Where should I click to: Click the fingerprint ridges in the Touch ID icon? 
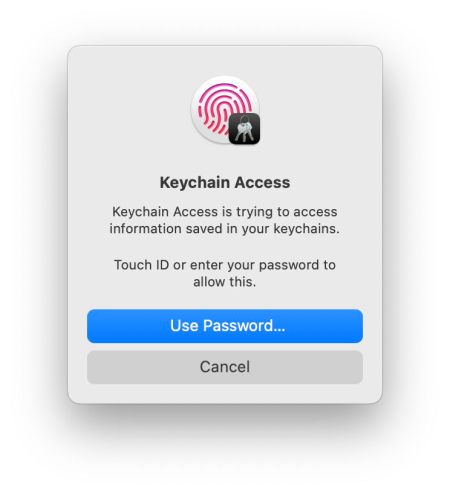[222, 108]
